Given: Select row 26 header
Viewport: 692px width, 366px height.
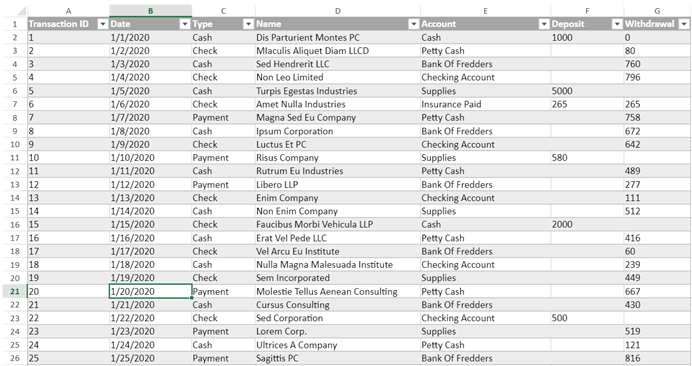Looking at the screenshot, I should (15, 358).
